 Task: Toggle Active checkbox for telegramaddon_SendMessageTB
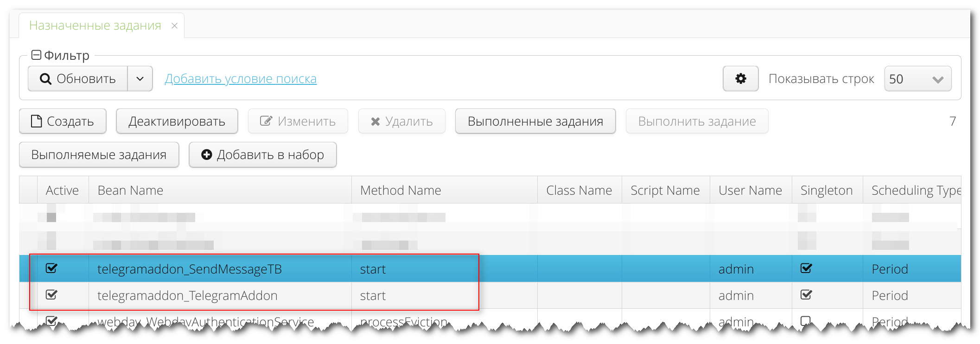[51, 268]
